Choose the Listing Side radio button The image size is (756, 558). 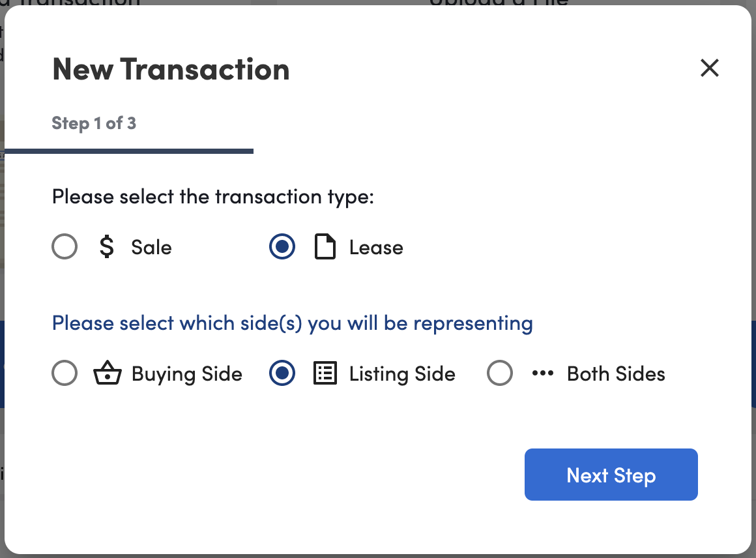pos(282,373)
